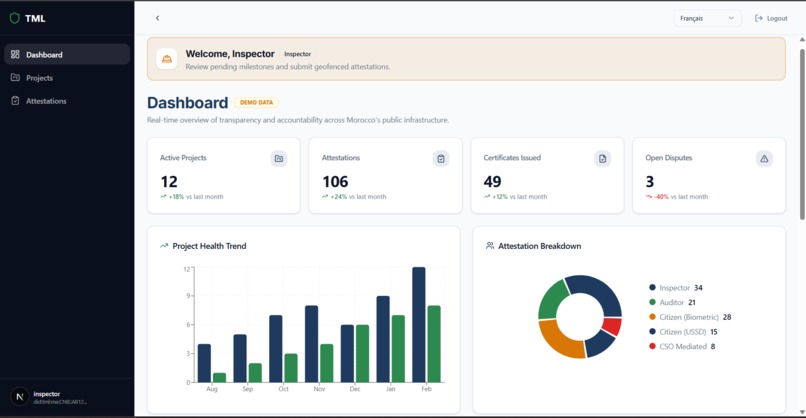Click the Jan axis label

click(x=391, y=389)
